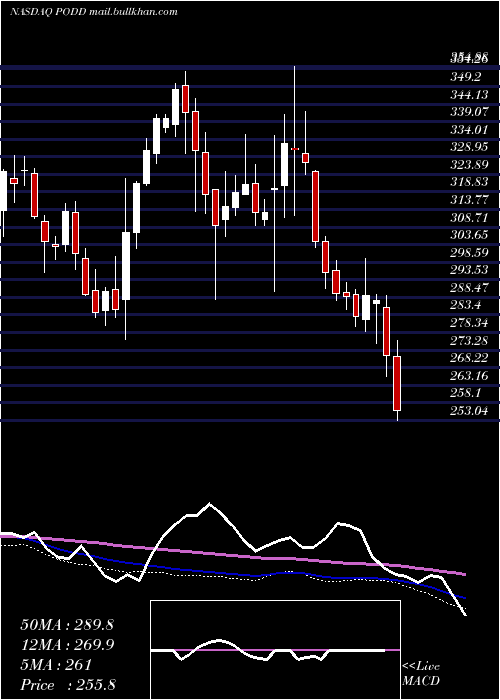Screen dimensions: 500x700
Task: Click the 334.01 price axis label
Action: tap(469, 130)
